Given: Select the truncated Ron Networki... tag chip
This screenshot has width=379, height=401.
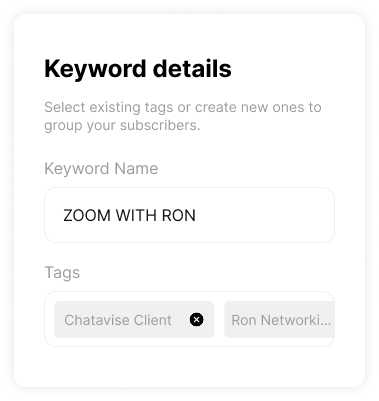Looking at the screenshot, I should (279, 320).
